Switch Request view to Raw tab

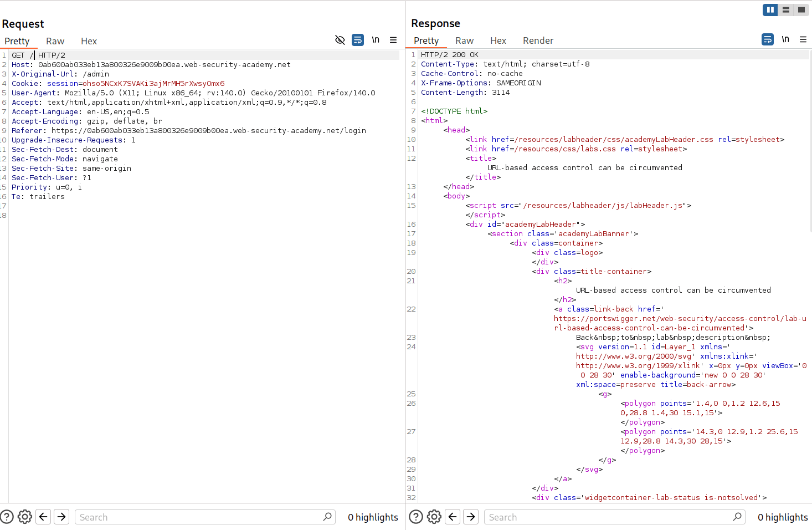(55, 41)
